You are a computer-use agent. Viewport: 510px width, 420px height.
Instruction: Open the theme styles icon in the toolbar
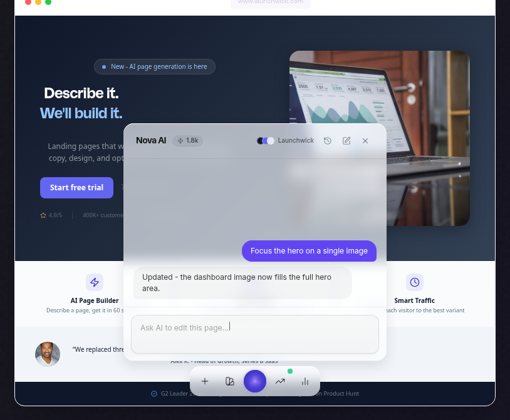pos(230,381)
